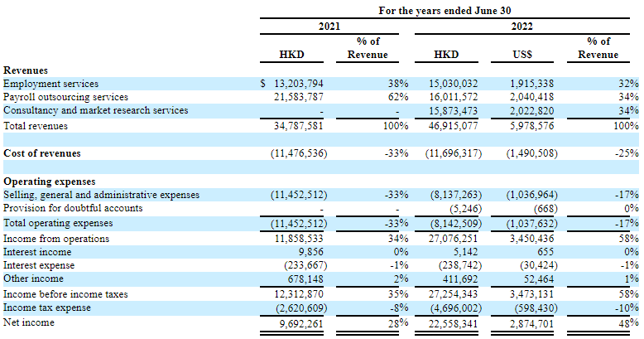Select US$ doubtful accounts provision (668)
The image size is (644, 339).
(545, 209)
